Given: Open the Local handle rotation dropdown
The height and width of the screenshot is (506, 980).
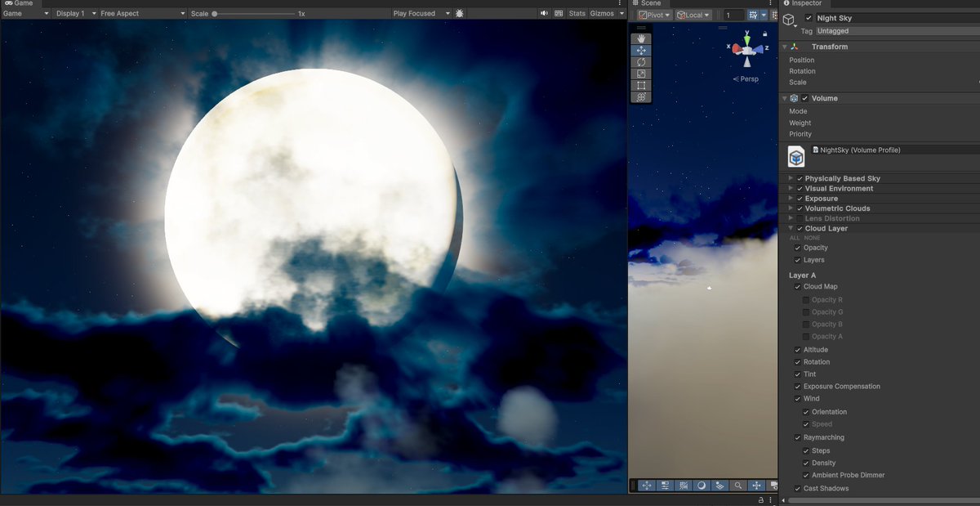Looking at the screenshot, I should (x=693, y=15).
